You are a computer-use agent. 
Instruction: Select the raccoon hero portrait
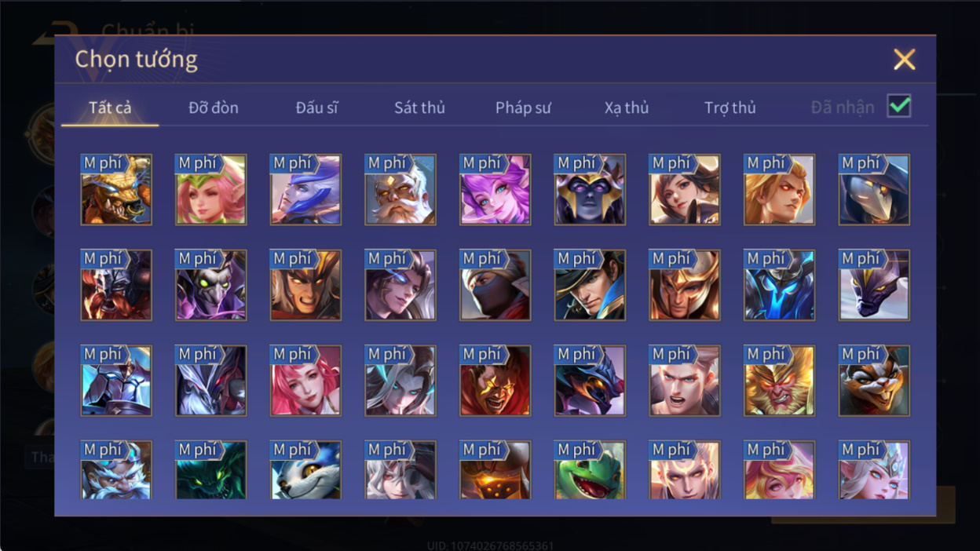click(x=874, y=381)
